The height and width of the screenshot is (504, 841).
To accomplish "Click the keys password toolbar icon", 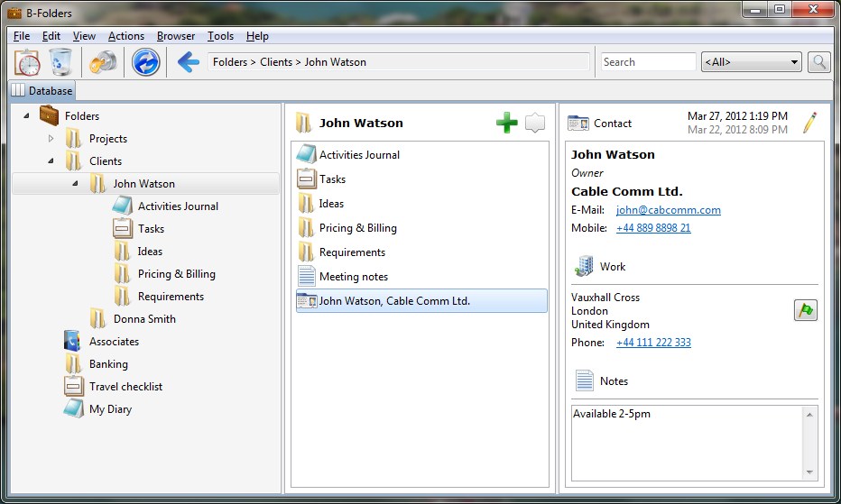I will [102, 62].
